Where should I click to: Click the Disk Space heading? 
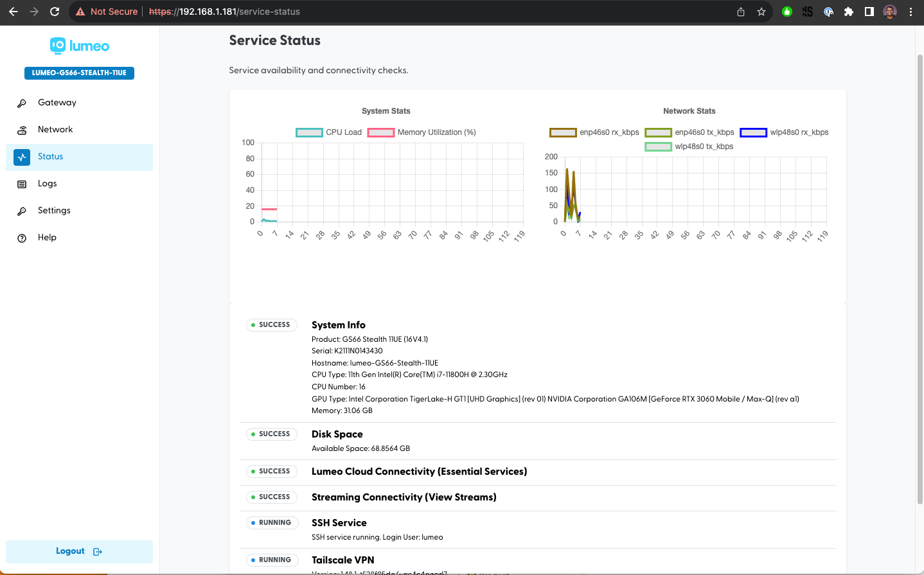point(337,434)
